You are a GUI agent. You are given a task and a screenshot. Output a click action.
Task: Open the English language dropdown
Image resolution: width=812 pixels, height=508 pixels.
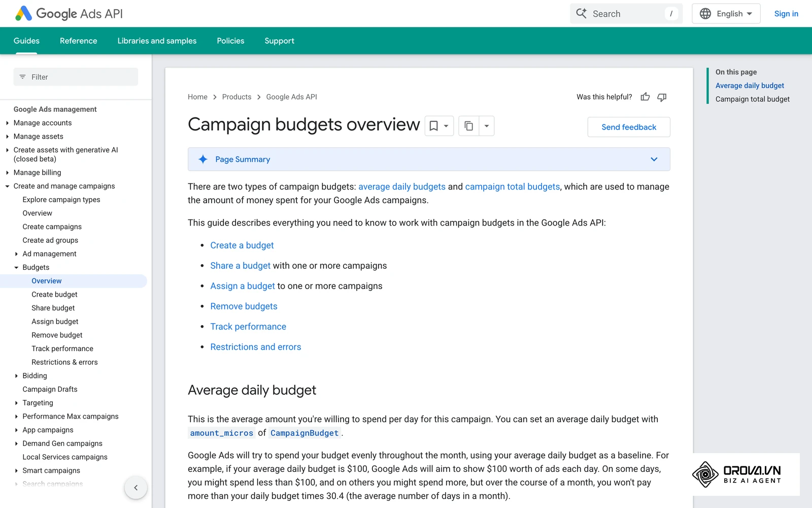(x=726, y=14)
